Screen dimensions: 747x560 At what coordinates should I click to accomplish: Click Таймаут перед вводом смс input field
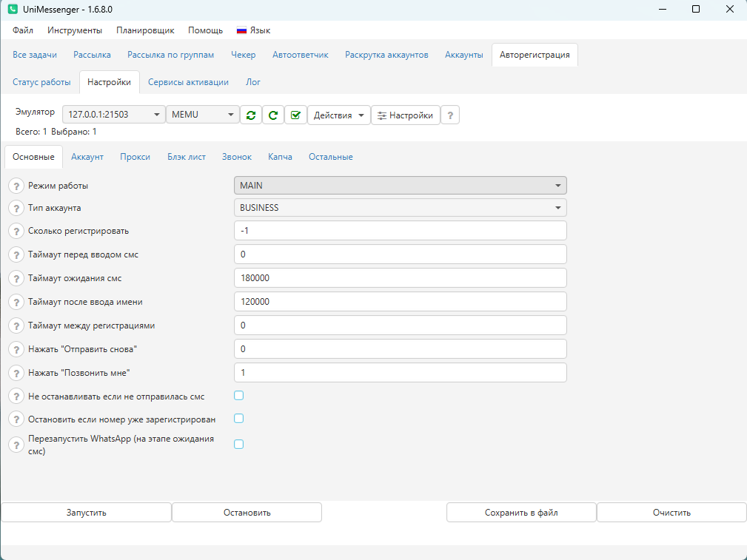coord(401,254)
